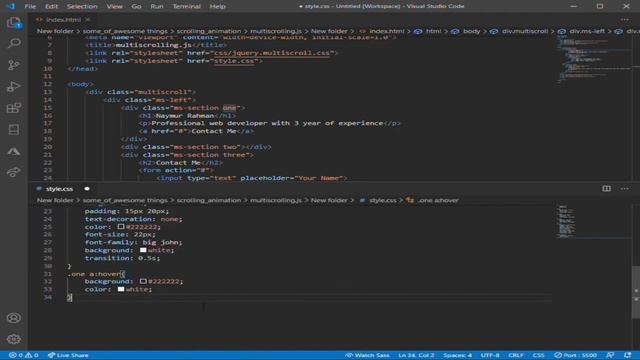Change the UTF-8 encoding setting
The height and width of the screenshot is (360, 640).
click(490, 355)
